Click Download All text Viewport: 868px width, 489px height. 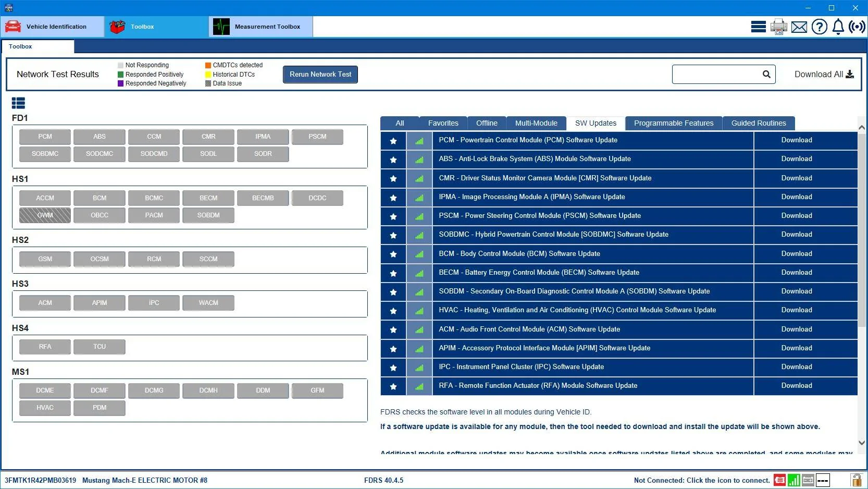click(819, 74)
